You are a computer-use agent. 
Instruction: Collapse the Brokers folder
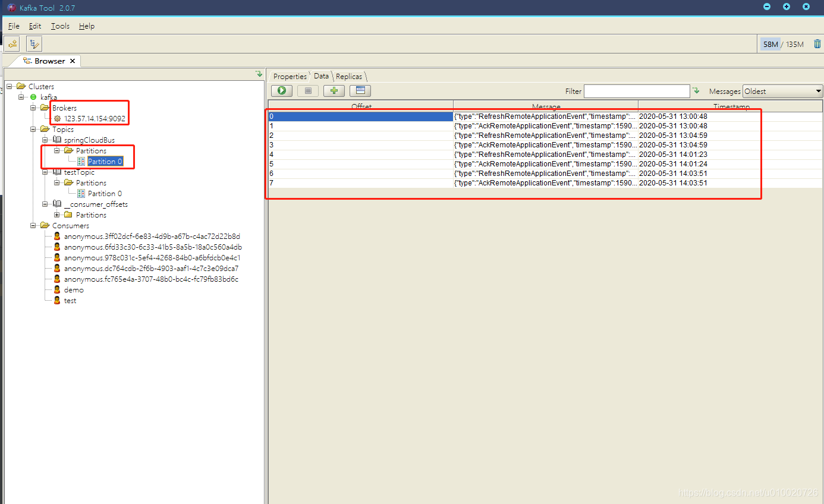(33, 108)
